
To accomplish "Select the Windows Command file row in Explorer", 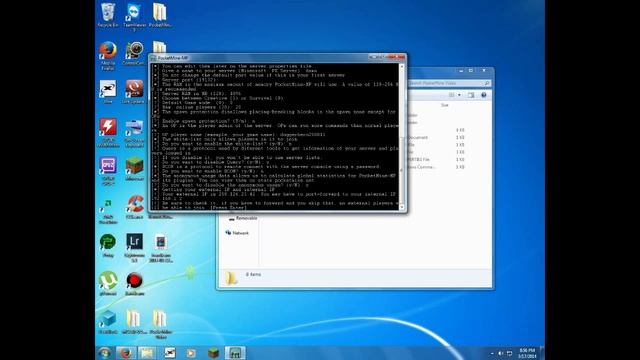I will point(437,167).
